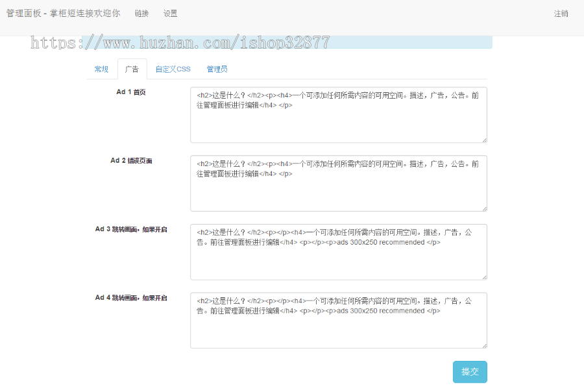Grab the Ad 2 textarea resize handle
584x392 pixels.
(x=485, y=209)
